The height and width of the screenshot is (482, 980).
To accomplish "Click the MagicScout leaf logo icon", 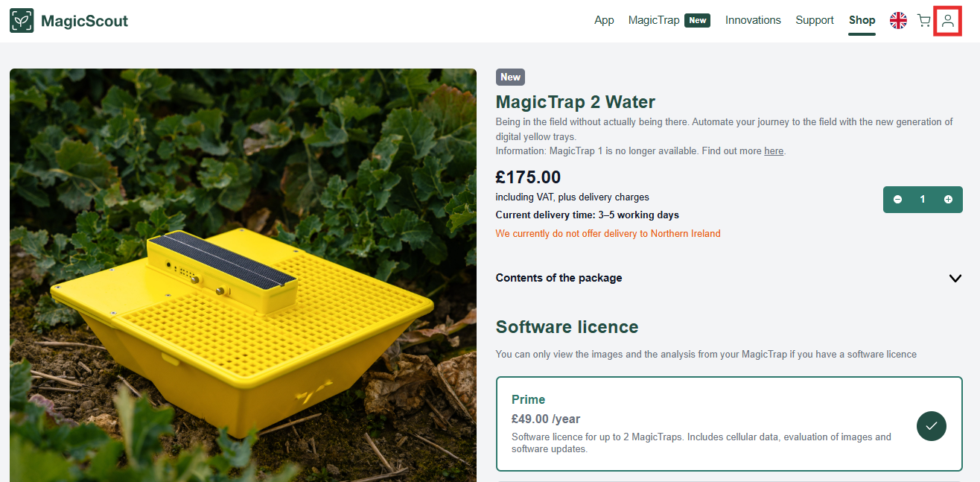I will (x=22, y=21).
